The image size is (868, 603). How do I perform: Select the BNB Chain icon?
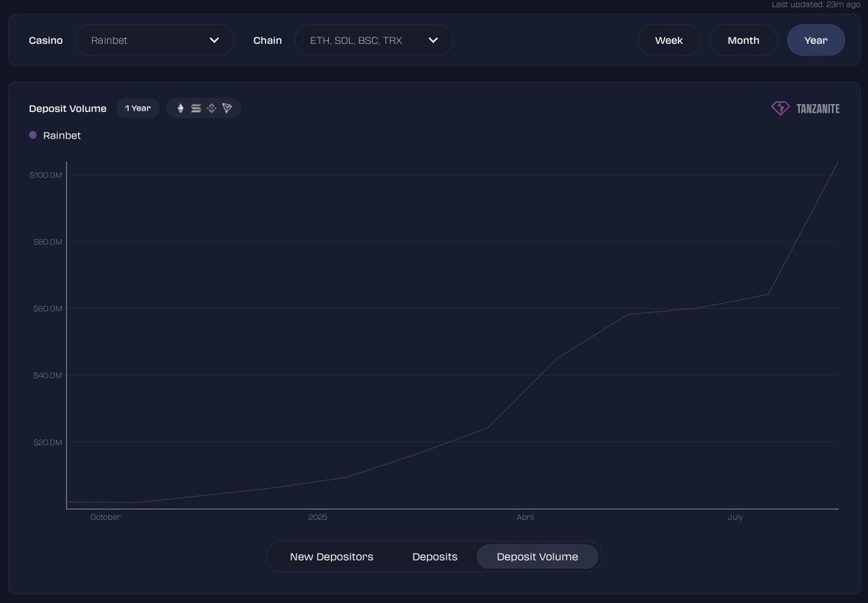pos(211,108)
